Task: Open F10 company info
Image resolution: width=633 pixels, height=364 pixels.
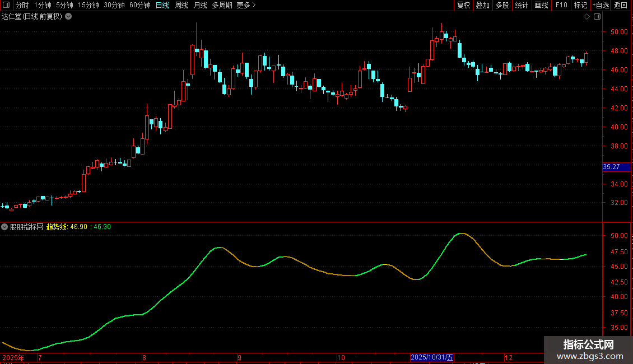Action: click(561, 5)
